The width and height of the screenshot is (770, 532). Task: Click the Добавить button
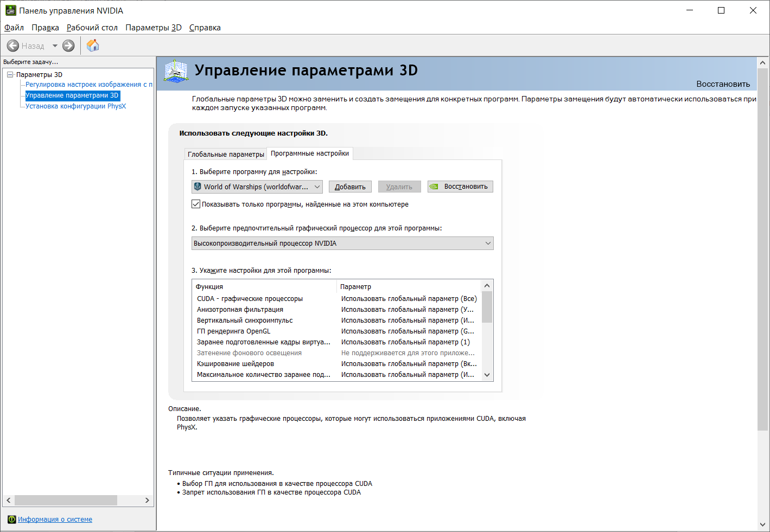point(350,187)
